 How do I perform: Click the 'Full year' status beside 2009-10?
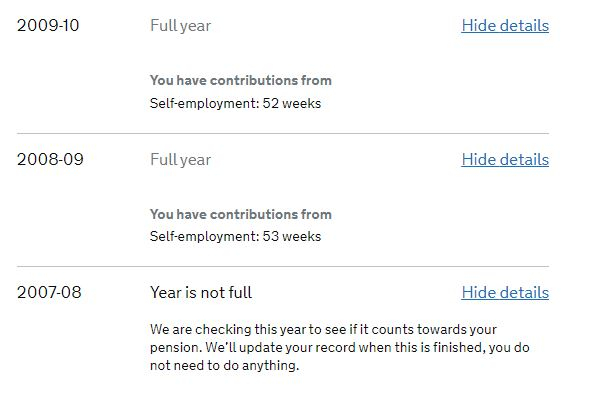point(181,26)
